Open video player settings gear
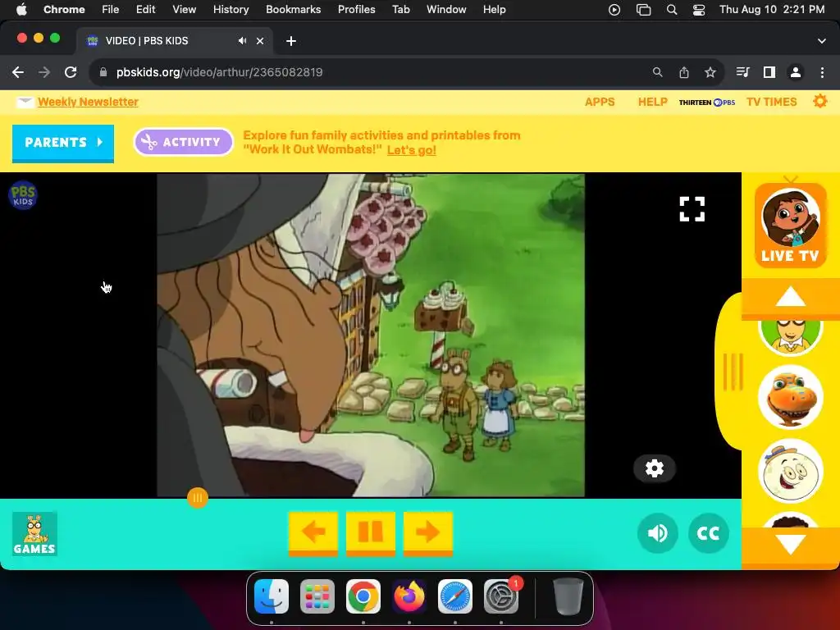Viewport: 840px width, 630px height. pyautogui.click(x=654, y=468)
